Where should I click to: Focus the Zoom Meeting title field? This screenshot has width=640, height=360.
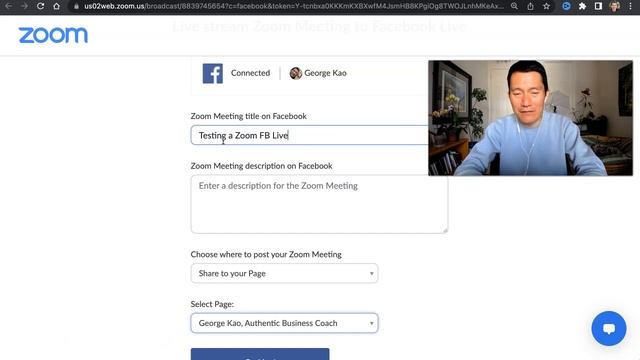click(309, 135)
